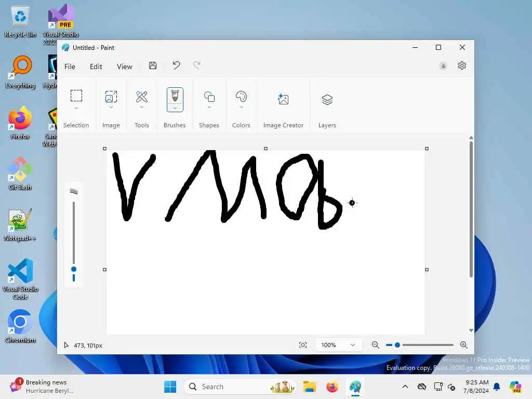Open the View menu
The image size is (532, 399).
coord(124,66)
